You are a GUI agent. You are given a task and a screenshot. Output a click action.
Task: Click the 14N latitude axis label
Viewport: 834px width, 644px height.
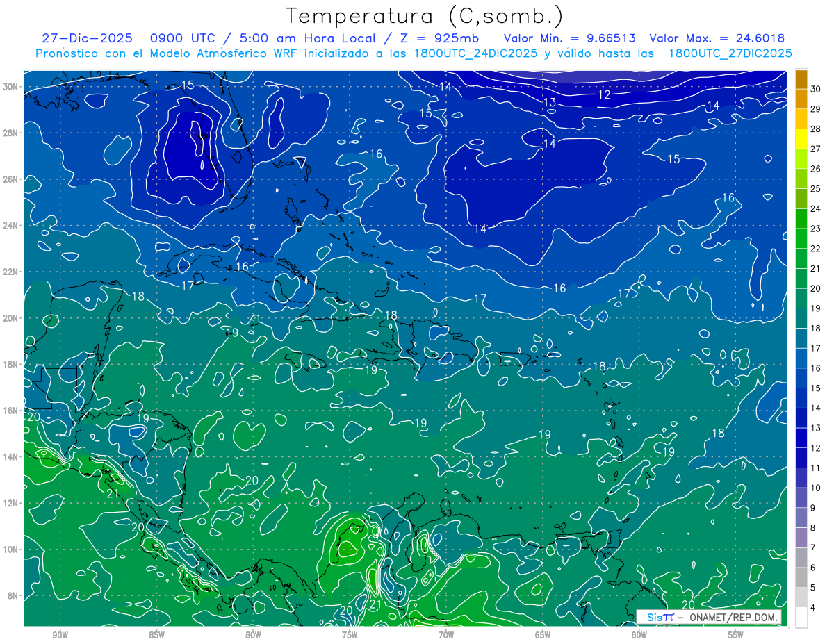click(x=11, y=457)
